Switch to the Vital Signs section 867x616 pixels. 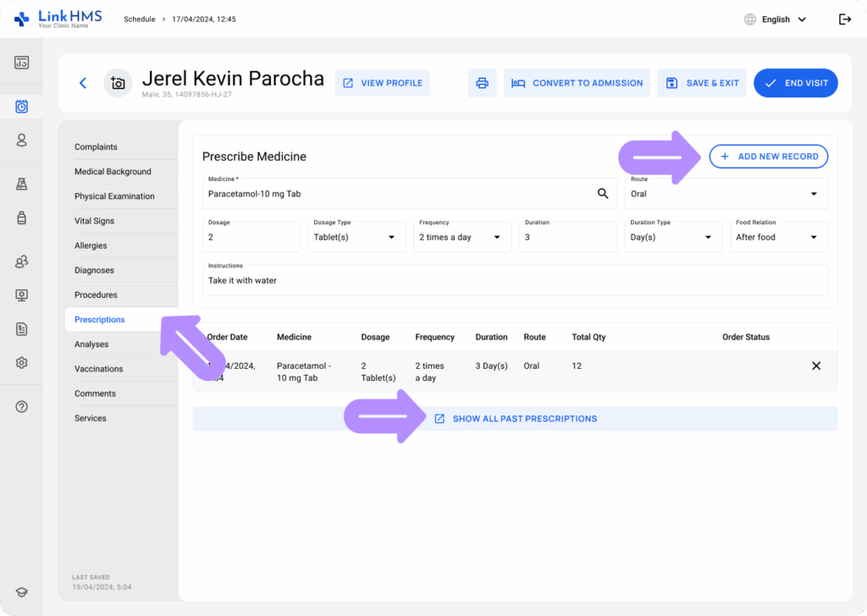tap(94, 221)
